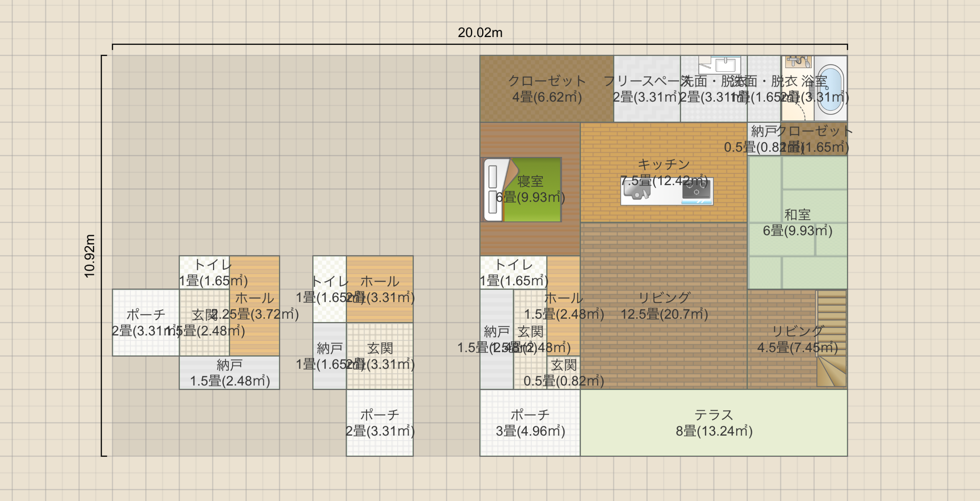Select the washbasin icon in 洗面・脱衣
The image size is (980, 501).
[x=720, y=65]
